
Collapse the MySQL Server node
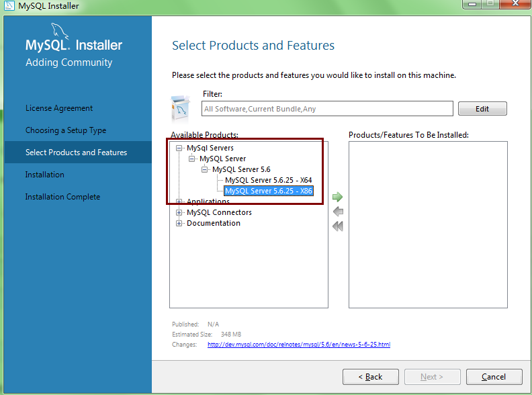[191, 159]
